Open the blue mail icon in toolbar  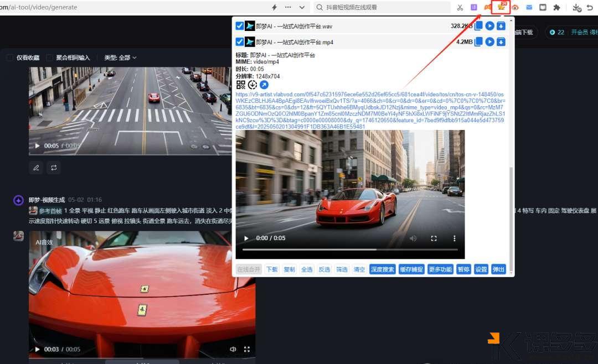pyautogui.click(x=529, y=7)
